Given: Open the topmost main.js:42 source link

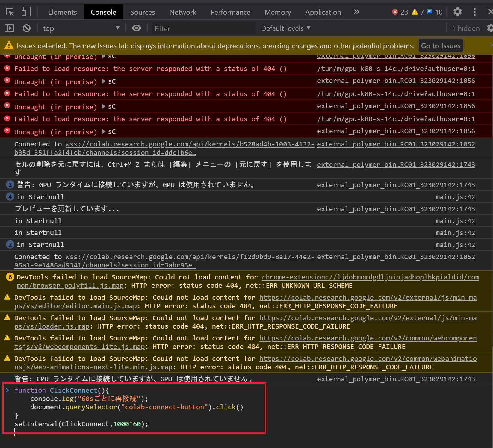Looking at the screenshot, I should click(455, 197).
